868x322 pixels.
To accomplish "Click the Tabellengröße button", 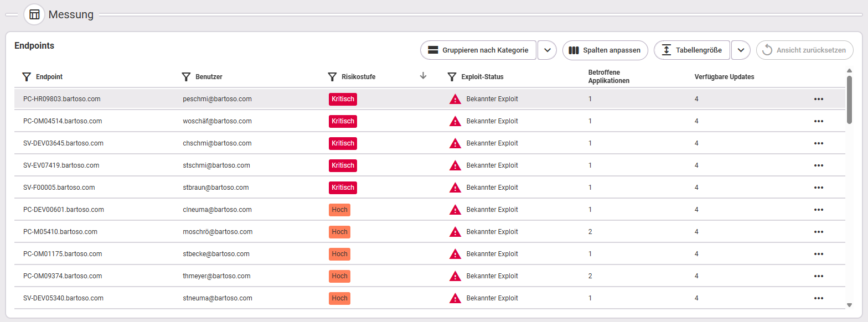I will tap(692, 50).
